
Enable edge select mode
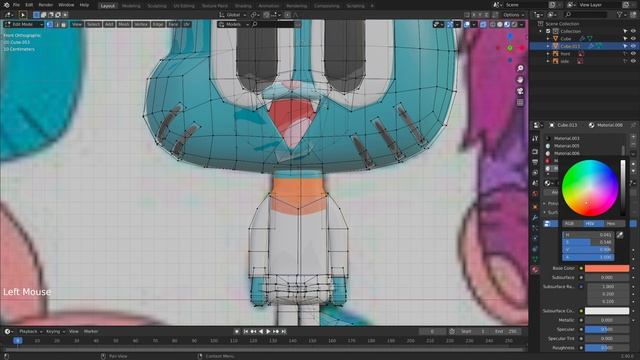coord(57,24)
